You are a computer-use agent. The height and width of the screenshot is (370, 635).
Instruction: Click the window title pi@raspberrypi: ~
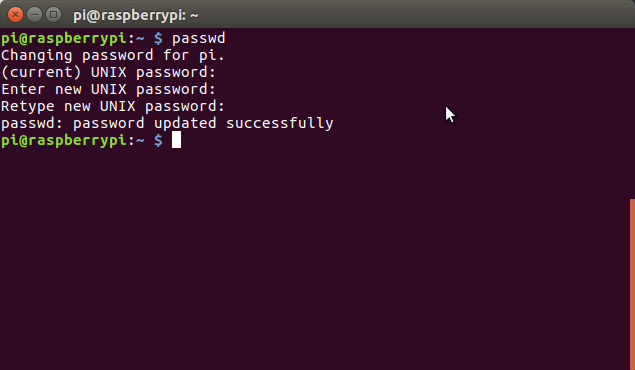(136, 15)
